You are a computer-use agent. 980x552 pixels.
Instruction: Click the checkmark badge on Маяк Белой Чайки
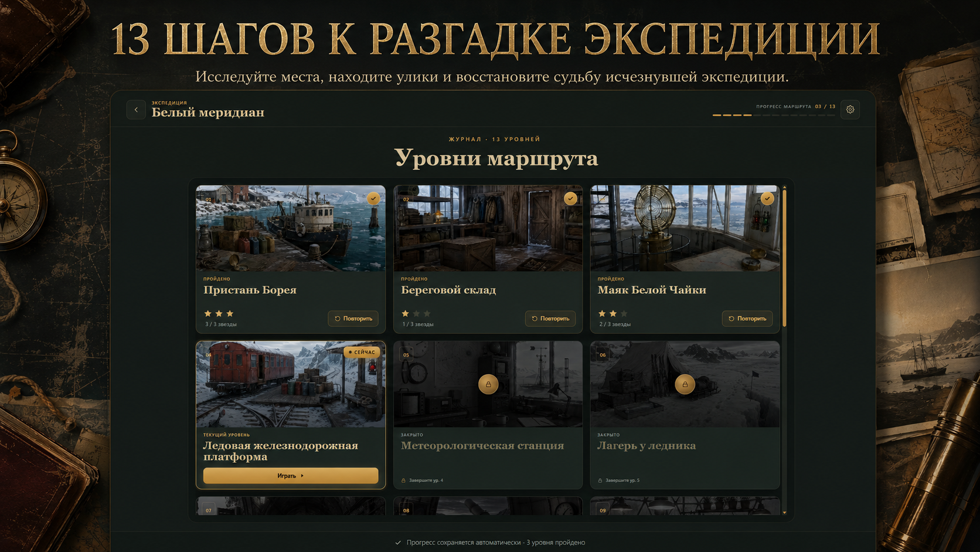tap(767, 198)
